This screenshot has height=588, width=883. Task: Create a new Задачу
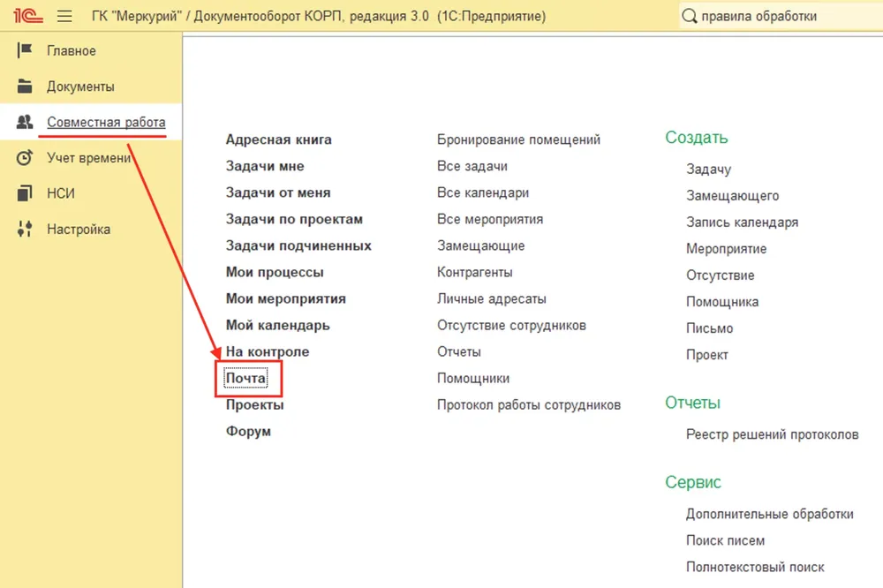708,169
